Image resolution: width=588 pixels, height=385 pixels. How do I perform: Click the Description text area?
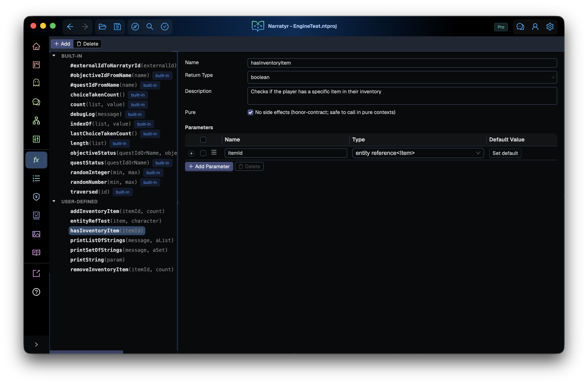tap(402, 96)
